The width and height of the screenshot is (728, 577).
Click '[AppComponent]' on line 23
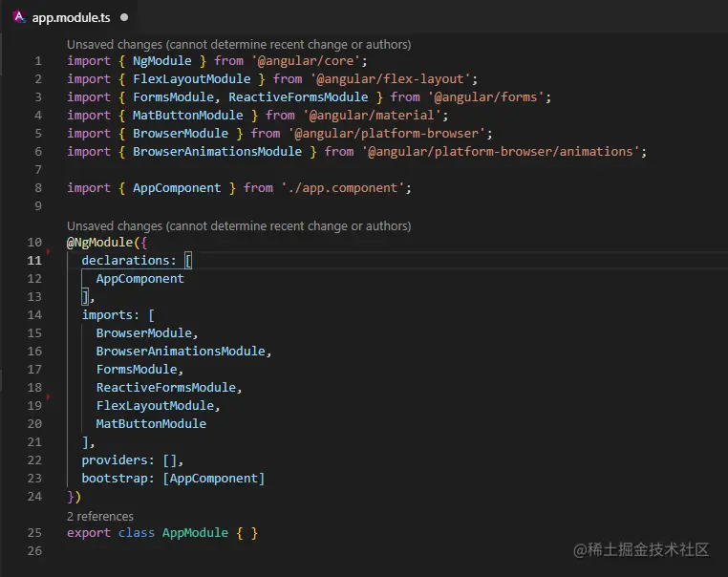point(214,478)
